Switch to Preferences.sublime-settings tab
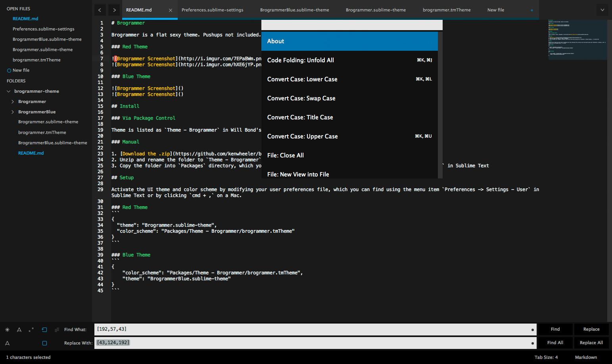612x364 pixels. click(x=212, y=10)
